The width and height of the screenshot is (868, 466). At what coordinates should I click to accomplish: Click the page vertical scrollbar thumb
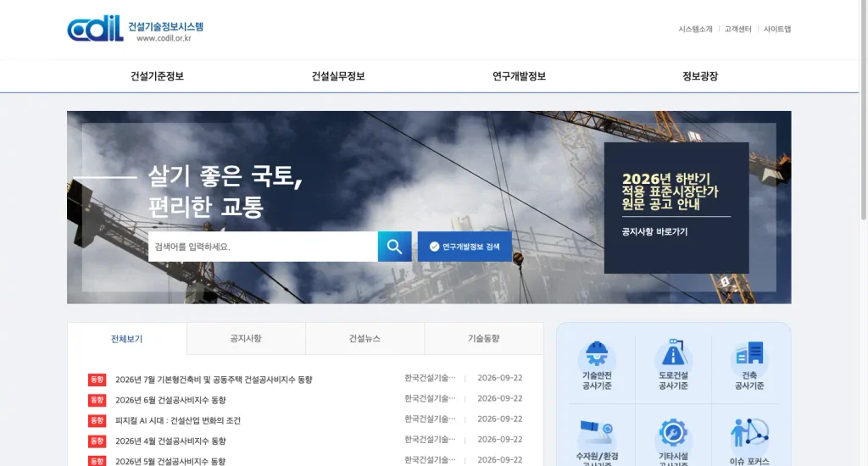864,111
